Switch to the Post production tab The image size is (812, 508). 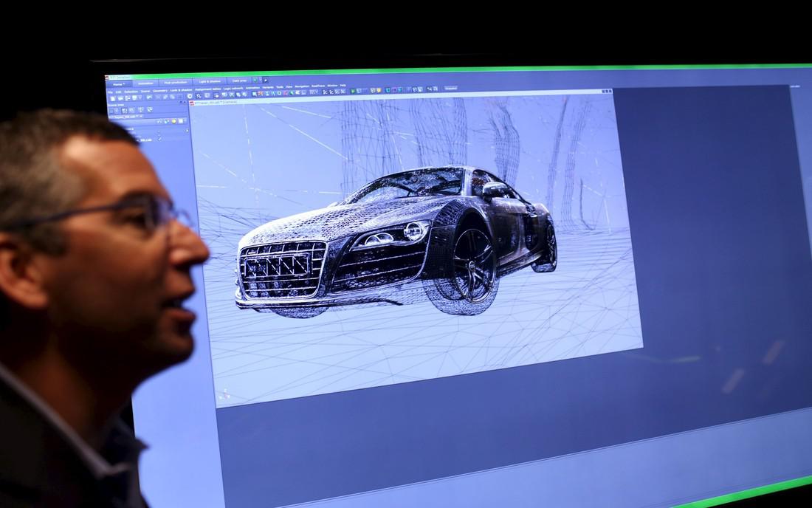(176, 83)
